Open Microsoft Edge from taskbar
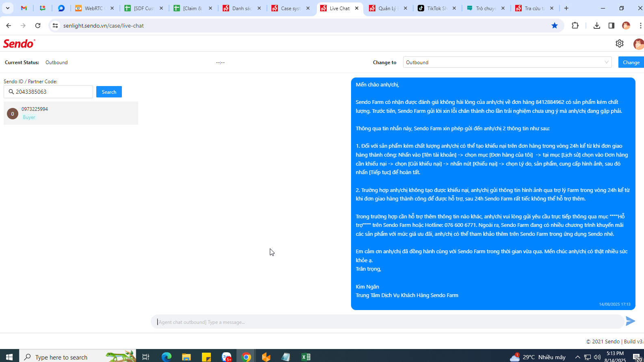The height and width of the screenshot is (362, 644). tap(167, 357)
